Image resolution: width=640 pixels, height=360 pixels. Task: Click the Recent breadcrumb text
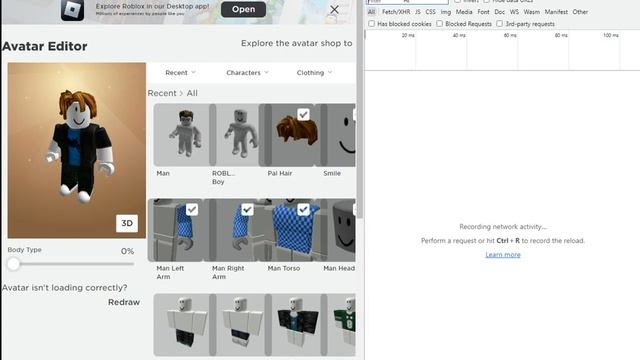click(162, 93)
